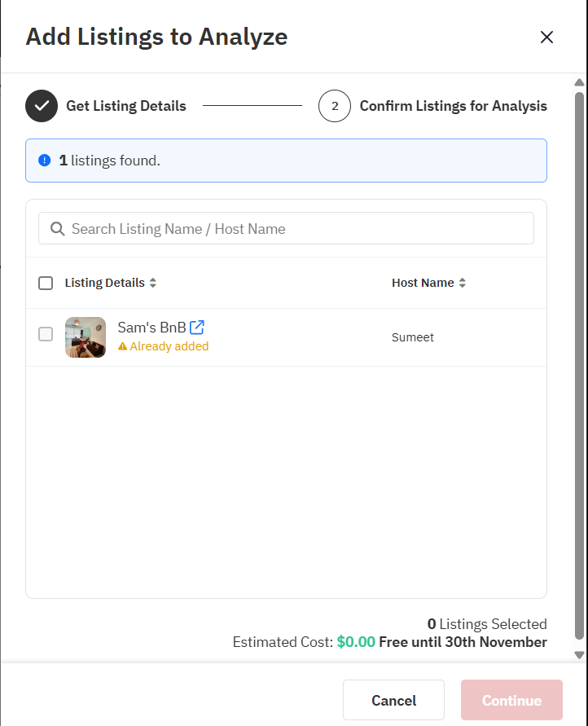The image size is (588, 726).
Task: Click the Sam's BnB listing name
Action: click(151, 328)
